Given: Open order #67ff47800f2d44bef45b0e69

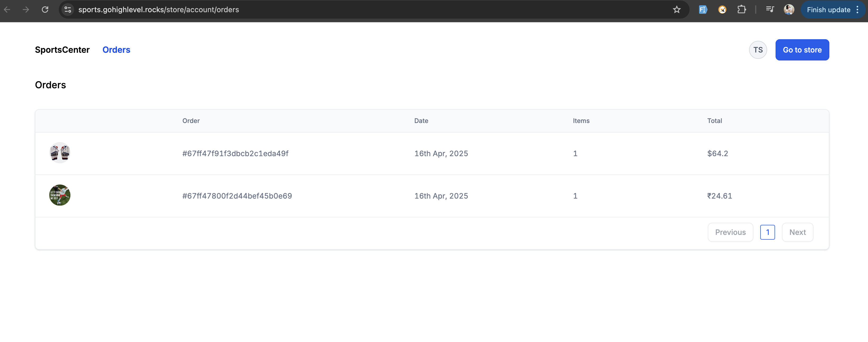Looking at the screenshot, I should coord(237,196).
